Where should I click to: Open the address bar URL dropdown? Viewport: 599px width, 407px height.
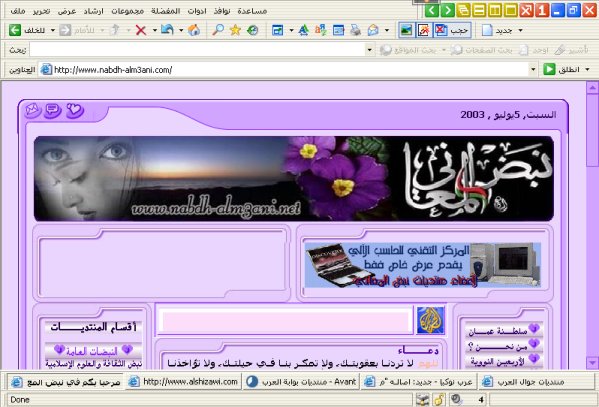[x=533, y=69]
